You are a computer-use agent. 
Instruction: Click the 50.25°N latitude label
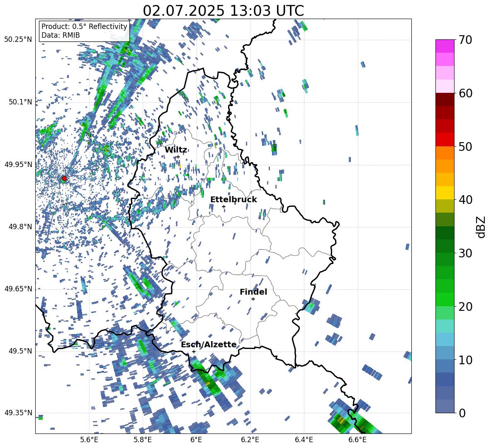(x=18, y=40)
